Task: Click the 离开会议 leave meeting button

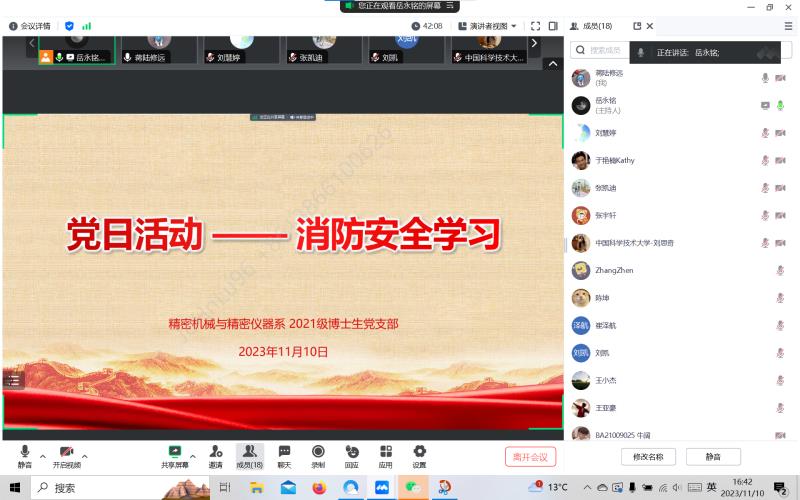Action: (530, 457)
